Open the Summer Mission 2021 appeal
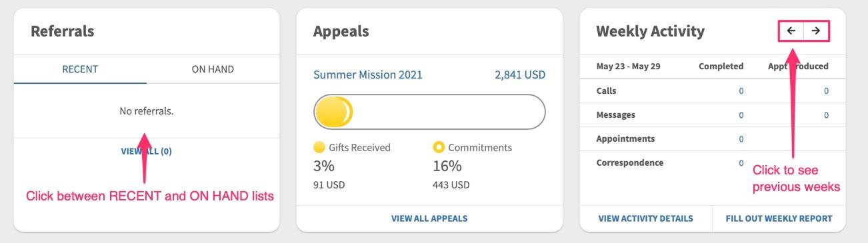868x243 pixels. 368,75
